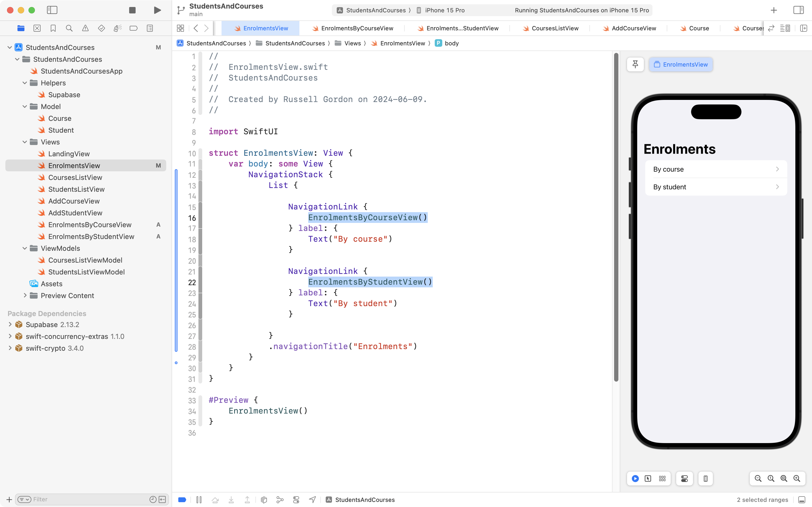Tap the By course row in preview
The width and height of the screenshot is (812, 507).
pos(715,169)
